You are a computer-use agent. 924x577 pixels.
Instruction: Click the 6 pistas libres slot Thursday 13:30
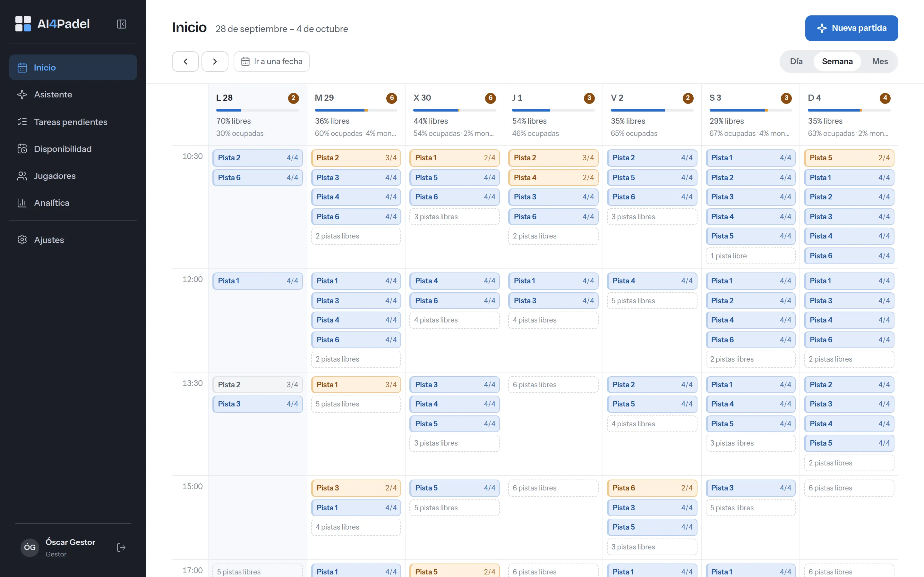[553, 385]
